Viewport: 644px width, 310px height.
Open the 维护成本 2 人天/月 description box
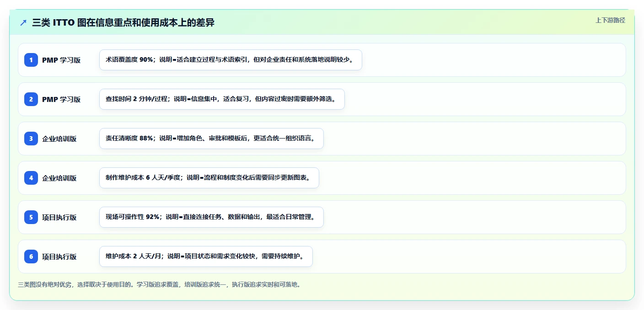point(206,257)
